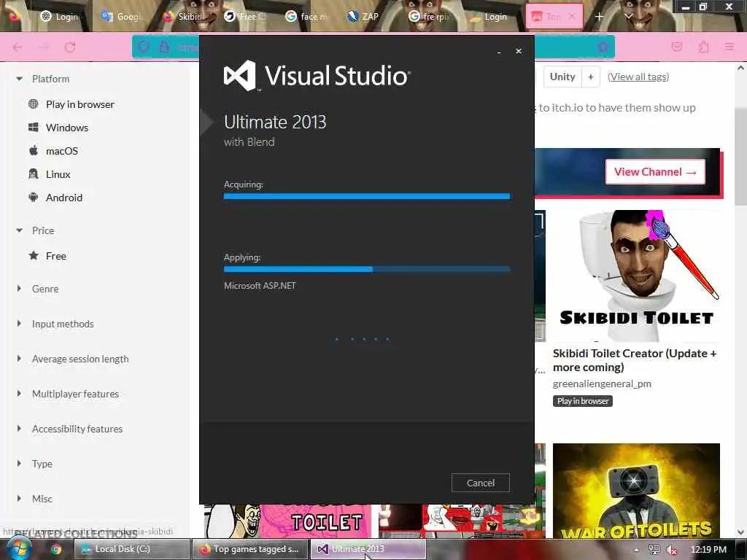Click the Windows logo platform icon
This screenshot has width=747, height=560.
coord(34,127)
